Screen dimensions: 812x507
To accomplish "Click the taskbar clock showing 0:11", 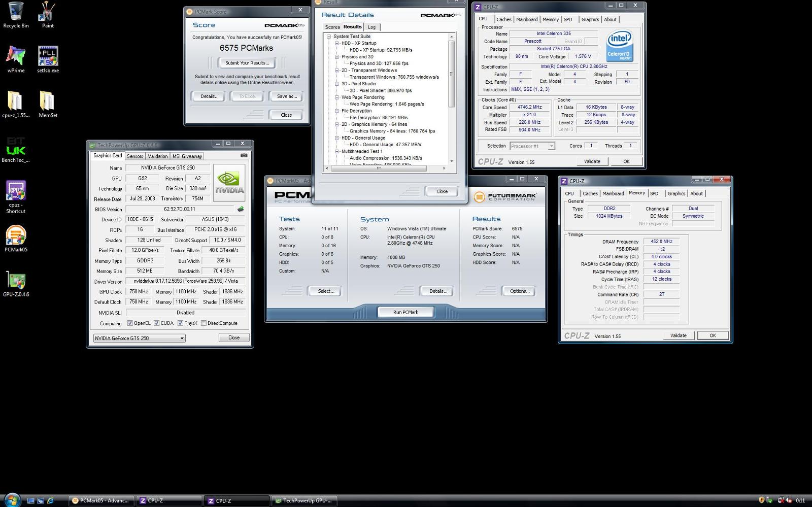I will (800, 500).
